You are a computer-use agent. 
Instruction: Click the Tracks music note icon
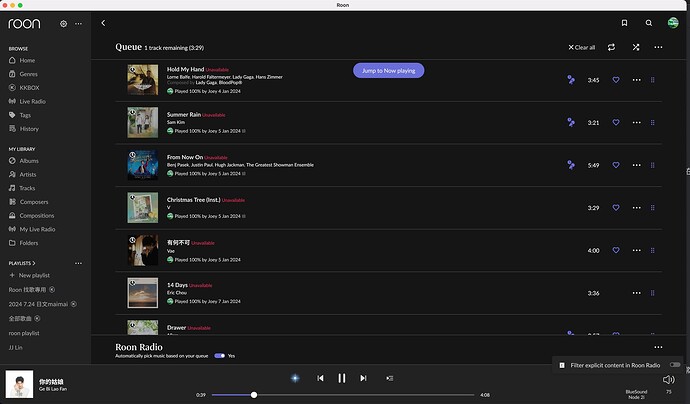pyautogui.click(x=12, y=188)
